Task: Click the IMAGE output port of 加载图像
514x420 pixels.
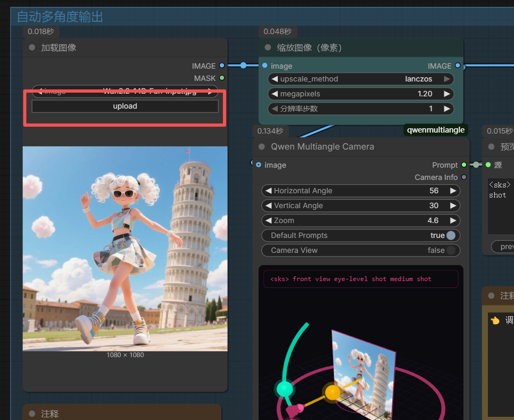Action: tap(222, 65)
